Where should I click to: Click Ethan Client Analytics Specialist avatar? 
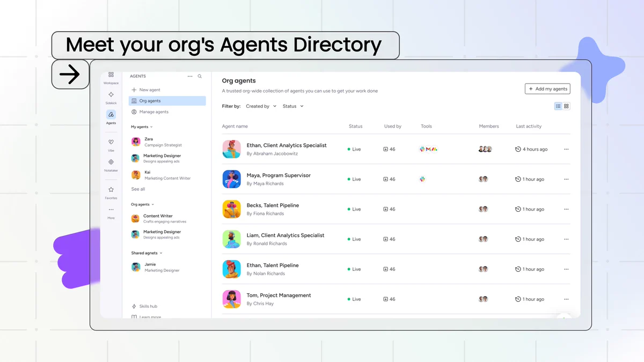[232, 149]
